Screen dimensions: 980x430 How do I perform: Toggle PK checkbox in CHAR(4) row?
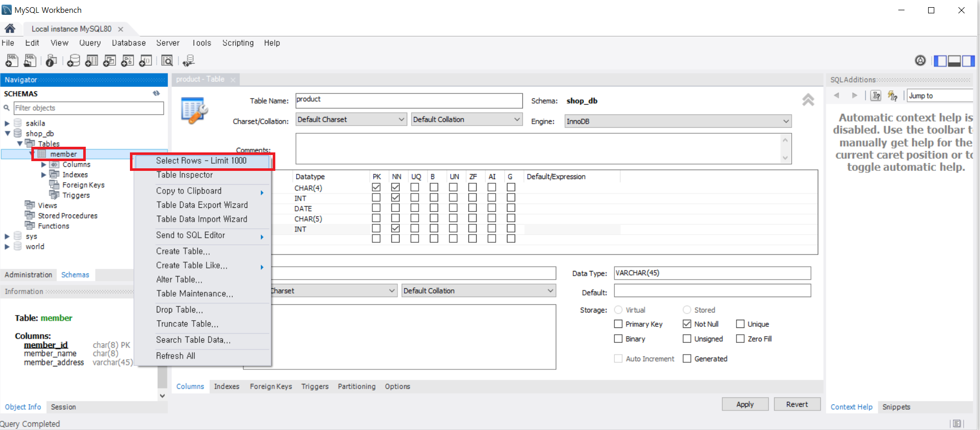tap(376, 187)
